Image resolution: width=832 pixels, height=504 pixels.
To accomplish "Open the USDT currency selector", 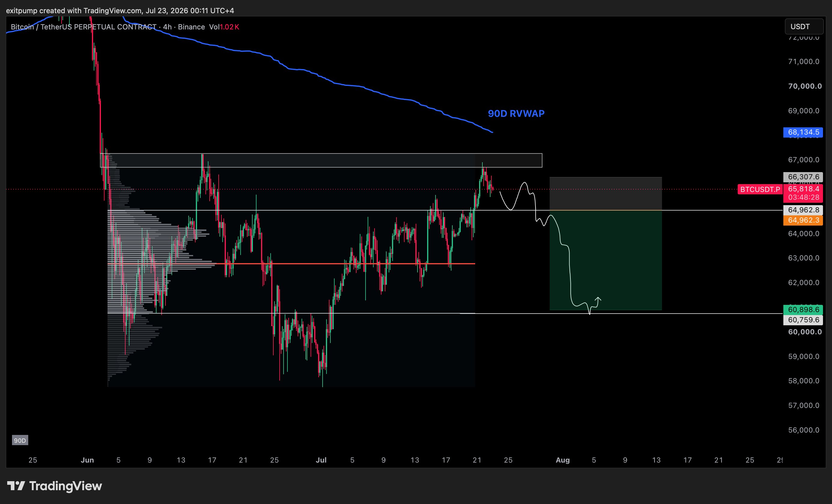I will point(804,27).
